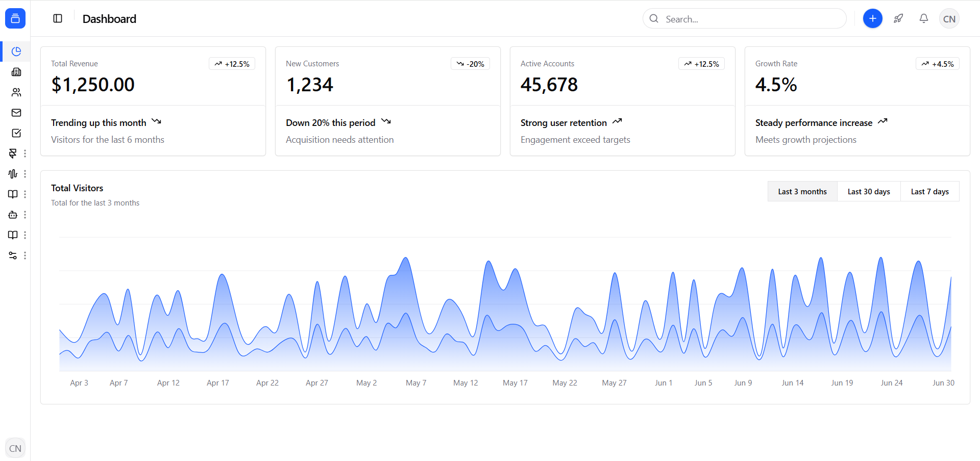Select the checkbox tasks icon in sidebar

(x=16, y=133)
